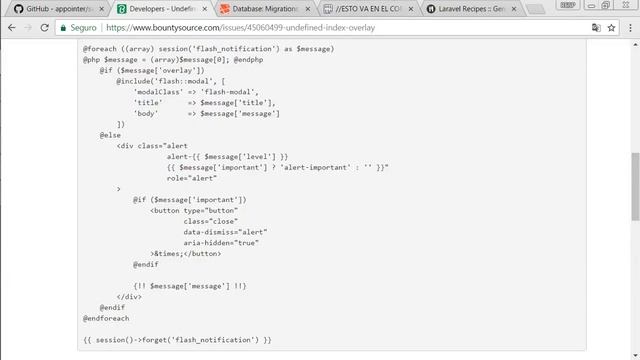This screenshot has width=640, height=360.
Task: Click the Database: Migrations tab favicon
Action: [x=224, y=9]
